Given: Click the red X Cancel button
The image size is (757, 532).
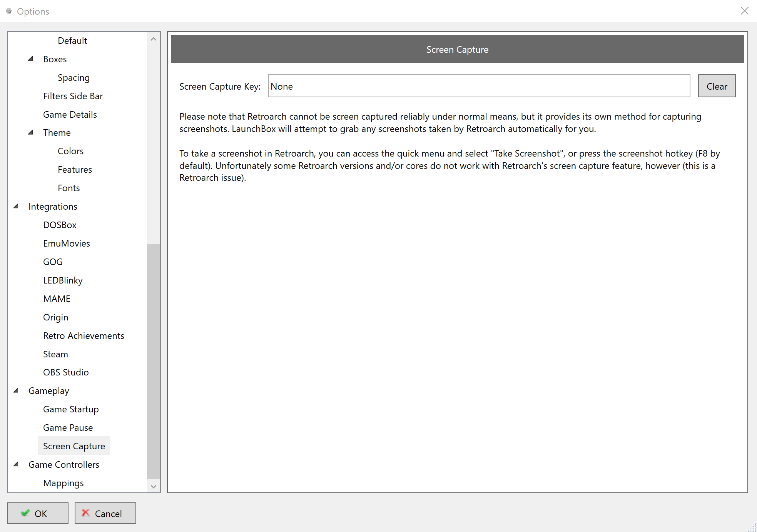Looking at the screenshot, I should [105, 513].
